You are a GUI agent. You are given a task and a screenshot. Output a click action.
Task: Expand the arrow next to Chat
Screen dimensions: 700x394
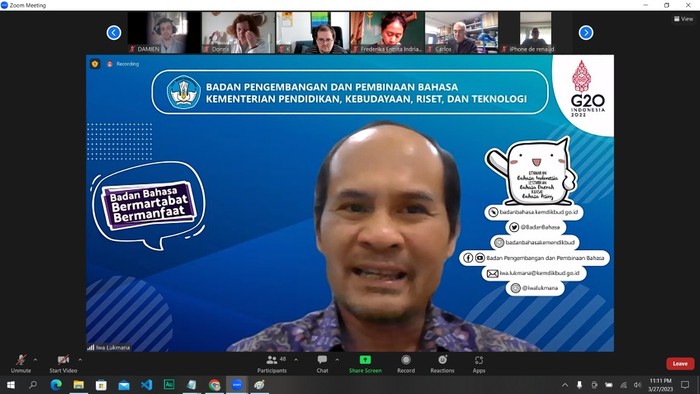pyautogui.click(x=337, y=360)
